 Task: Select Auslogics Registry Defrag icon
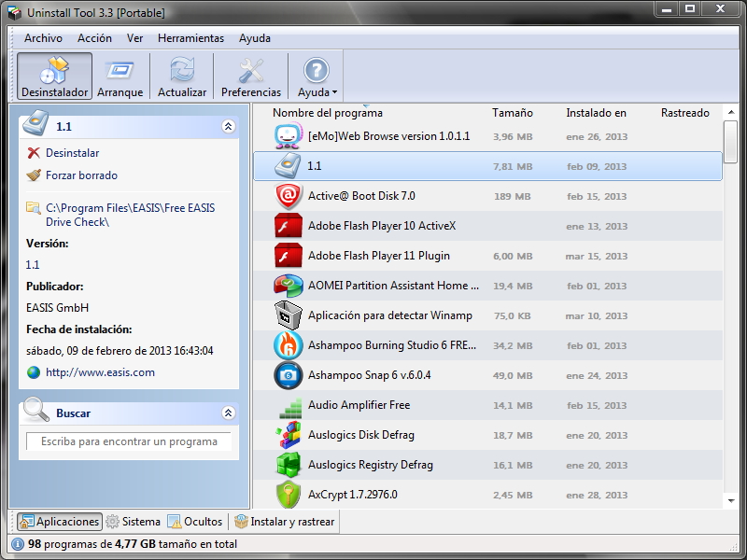(x=289, y=465)
